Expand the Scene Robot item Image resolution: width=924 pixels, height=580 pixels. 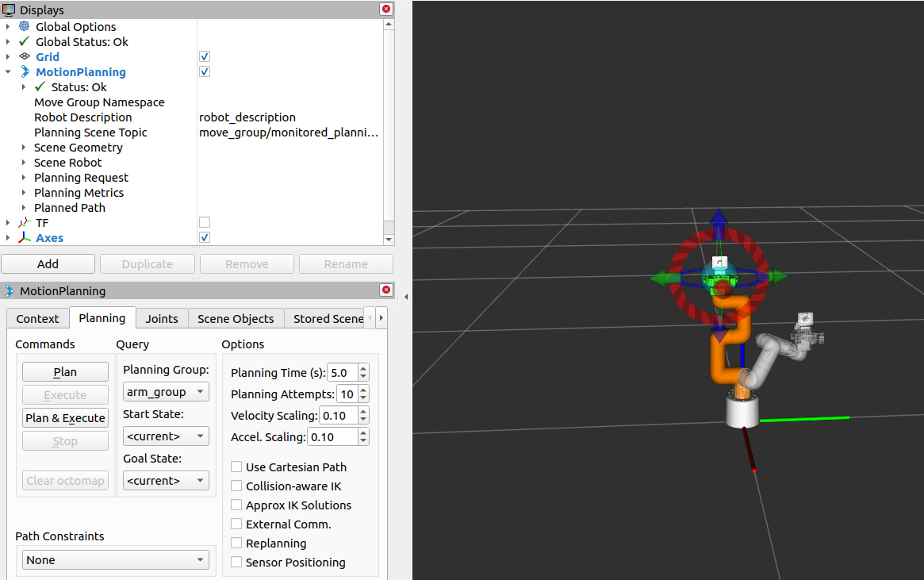[24, 163]
